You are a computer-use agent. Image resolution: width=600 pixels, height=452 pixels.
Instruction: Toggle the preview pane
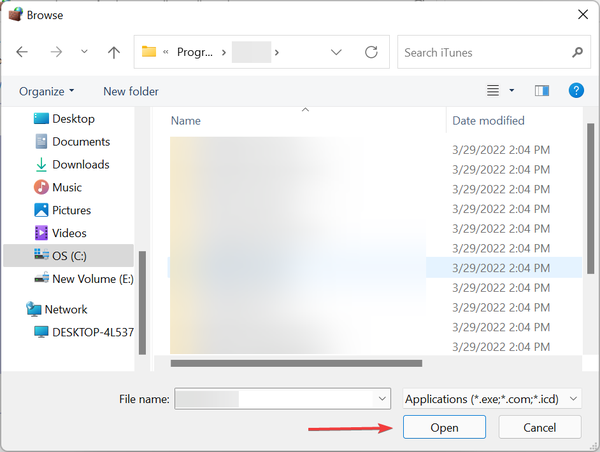(x=542, y=91)
